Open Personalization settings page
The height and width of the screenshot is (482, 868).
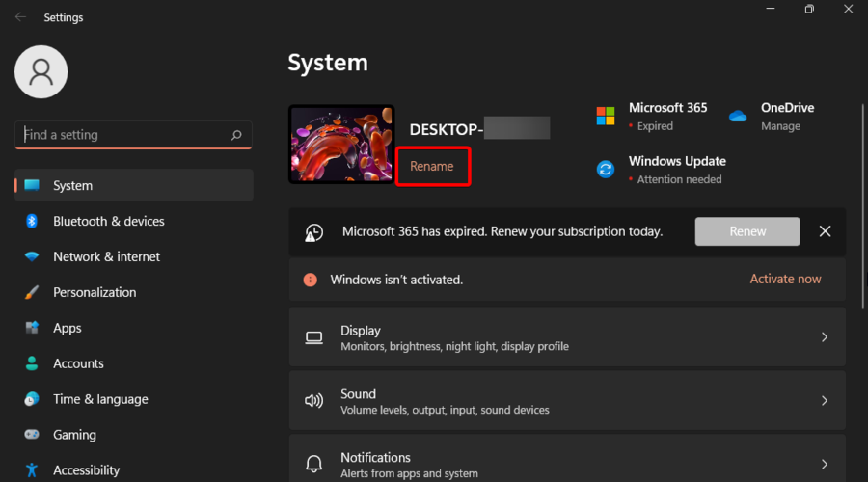[95, 292]
